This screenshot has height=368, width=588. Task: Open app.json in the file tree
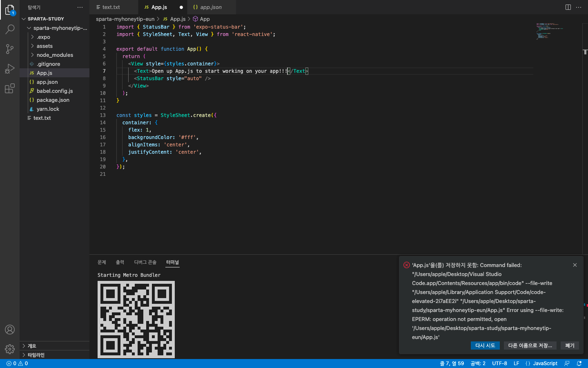55,82
